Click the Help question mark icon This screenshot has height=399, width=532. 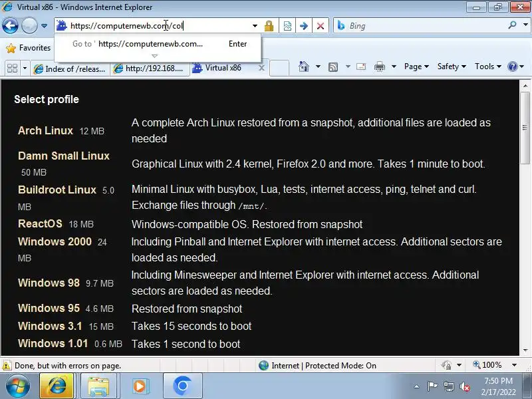pyautogui.click(x=512, y=66)
